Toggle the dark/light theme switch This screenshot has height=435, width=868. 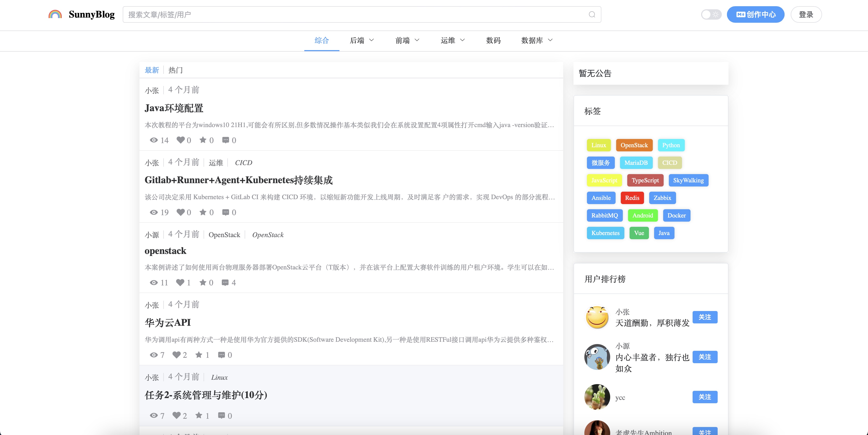pyautogui.click(x=711, y=14)
